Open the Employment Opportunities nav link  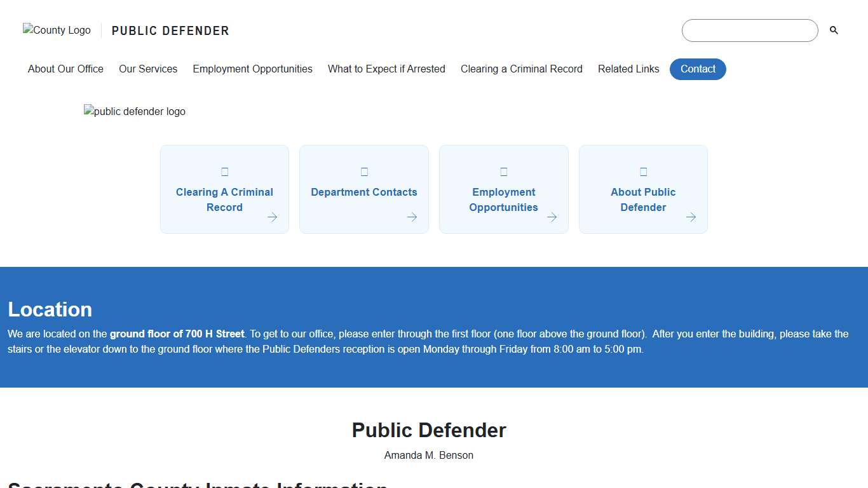[x=252, y=69]
